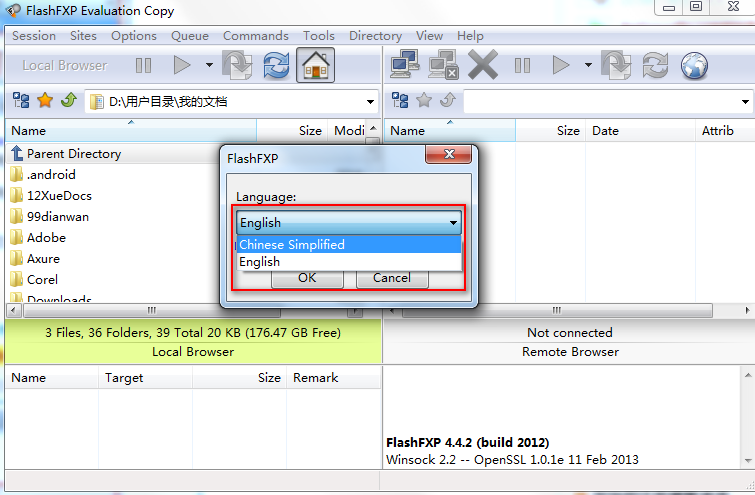Select the .android folder
The height and width of the screenshot is (495, 755).
pos(114,174)
